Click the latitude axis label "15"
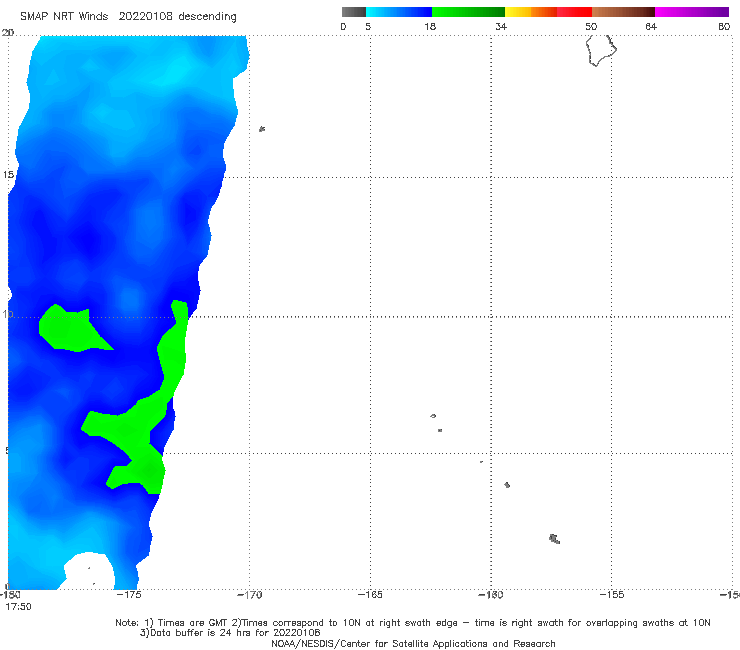This screenshot has width=740, height=650. [x=8, y=175]
